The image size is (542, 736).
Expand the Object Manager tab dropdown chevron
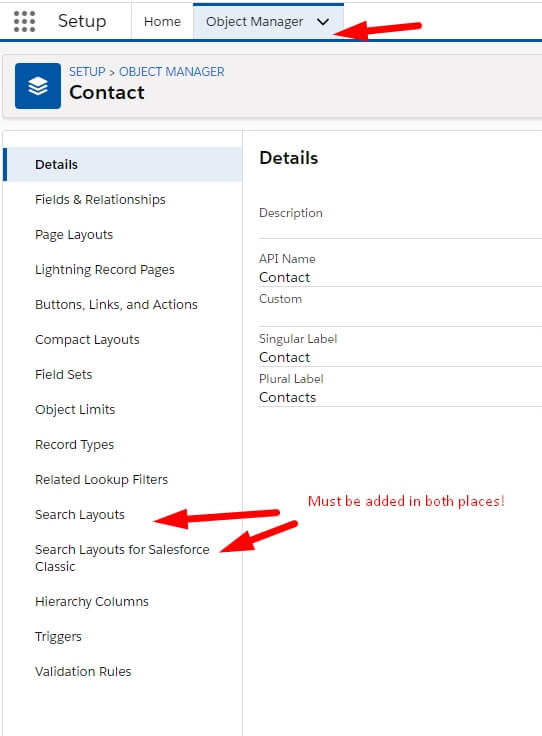(x=323, y=22)
